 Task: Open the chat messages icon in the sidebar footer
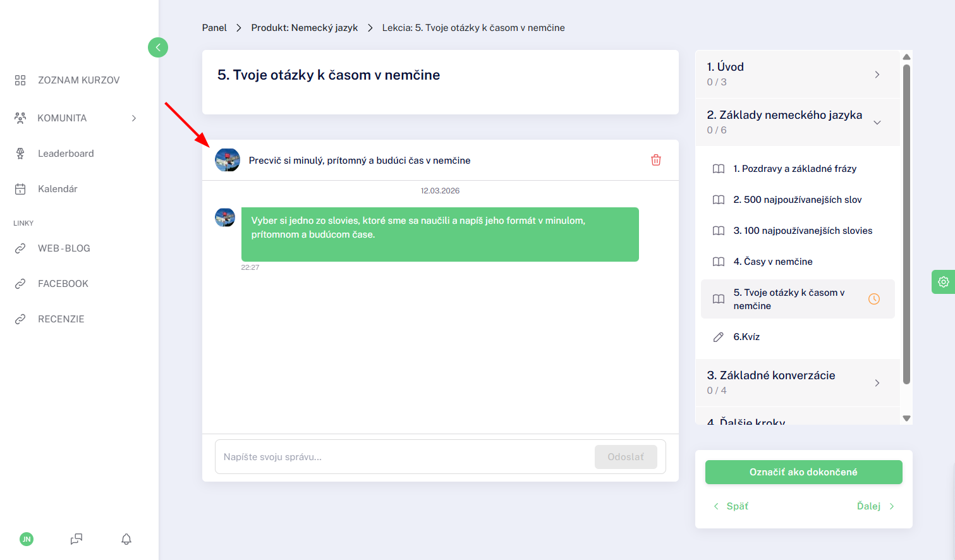coord(76,539)
